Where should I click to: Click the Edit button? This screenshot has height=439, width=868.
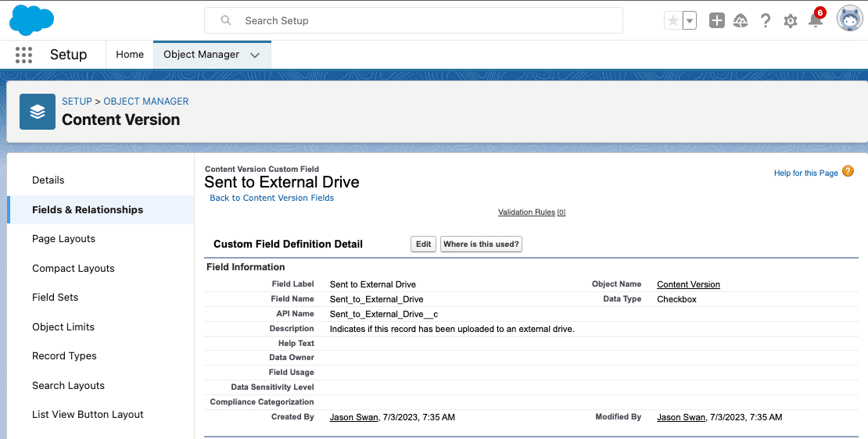(x=423, y=244)
